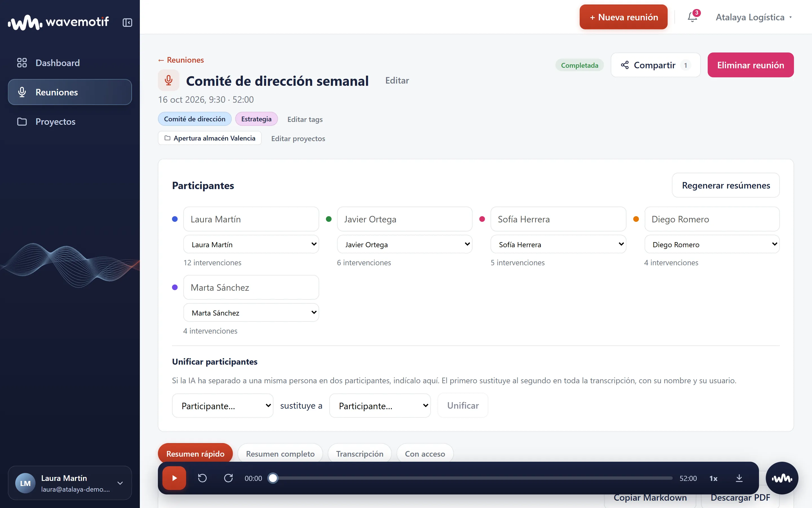Open the second Participante… dropdown after 'sustituye a'
812x508 pixels.
[380, 406]
